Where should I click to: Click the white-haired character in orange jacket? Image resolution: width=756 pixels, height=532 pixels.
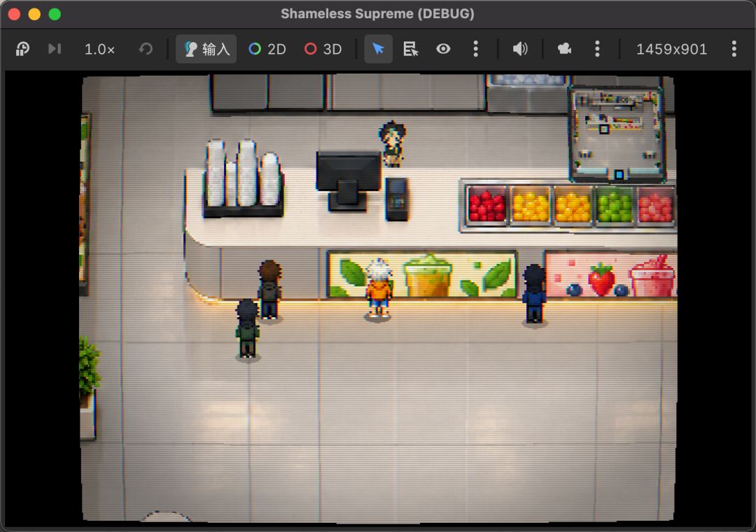click(x=379, y=289)
